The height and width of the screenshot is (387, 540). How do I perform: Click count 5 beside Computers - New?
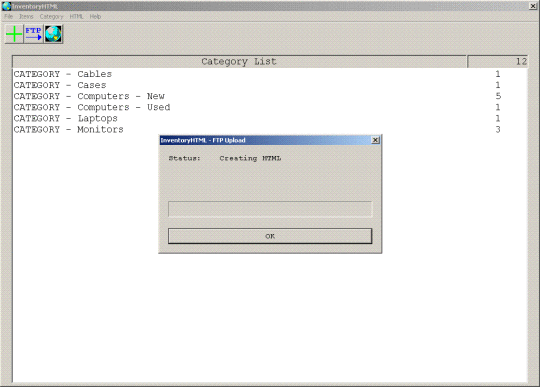click(498, 96)
